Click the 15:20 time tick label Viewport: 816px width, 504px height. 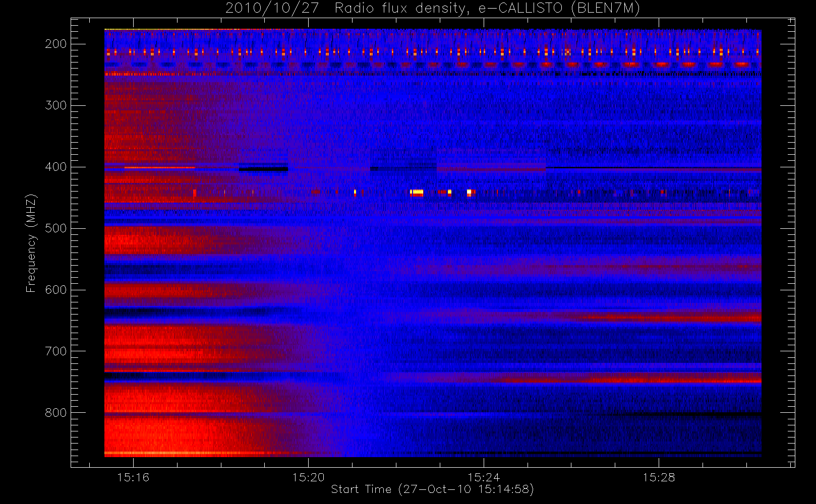pos(308,477)
